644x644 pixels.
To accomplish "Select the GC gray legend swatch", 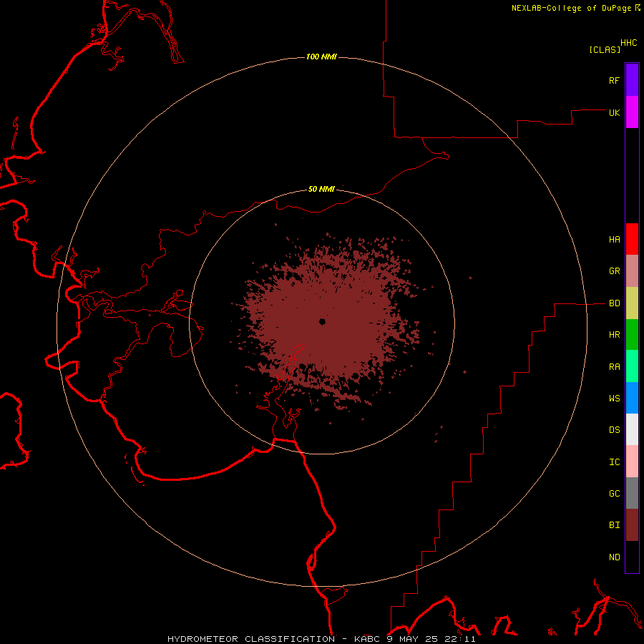I will tap(632, 493).
